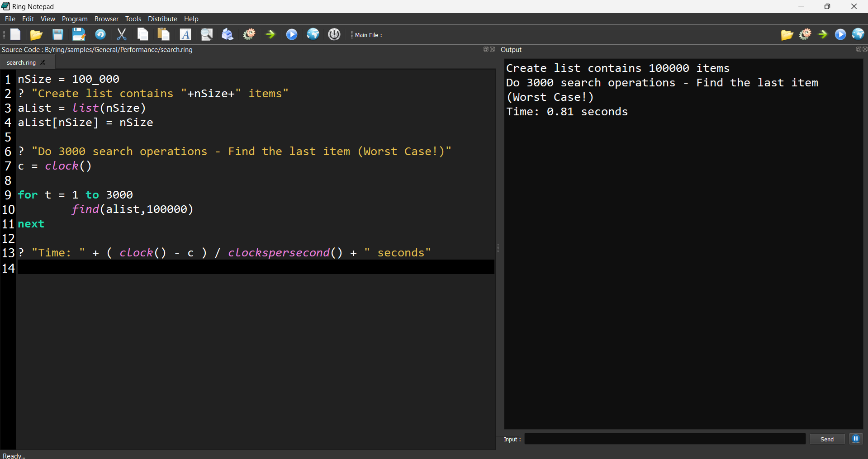Click the Save As icon with pencil
868x459 pixels.
click(79, 34)
